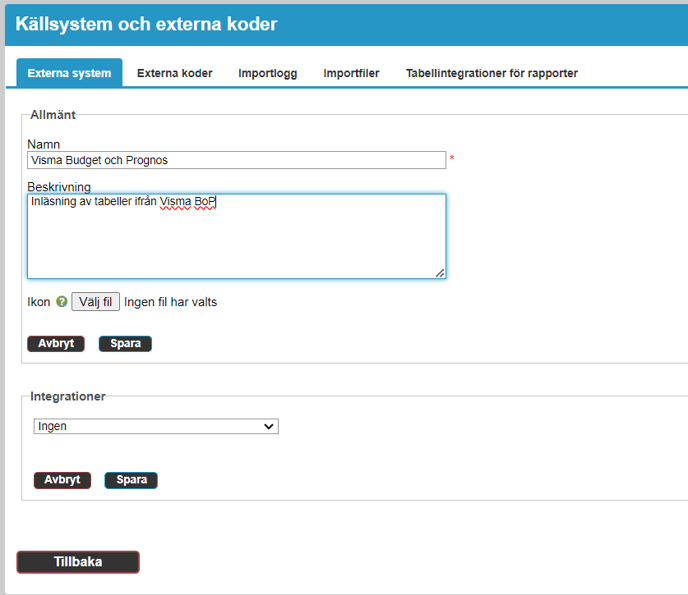
Task: Expand the Integrationer dropdown showing Ingen
Action: coord(155,426)
